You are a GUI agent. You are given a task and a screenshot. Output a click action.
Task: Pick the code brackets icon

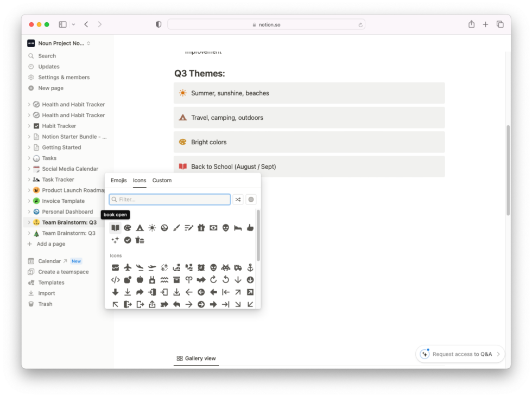[x=115, y=280]
